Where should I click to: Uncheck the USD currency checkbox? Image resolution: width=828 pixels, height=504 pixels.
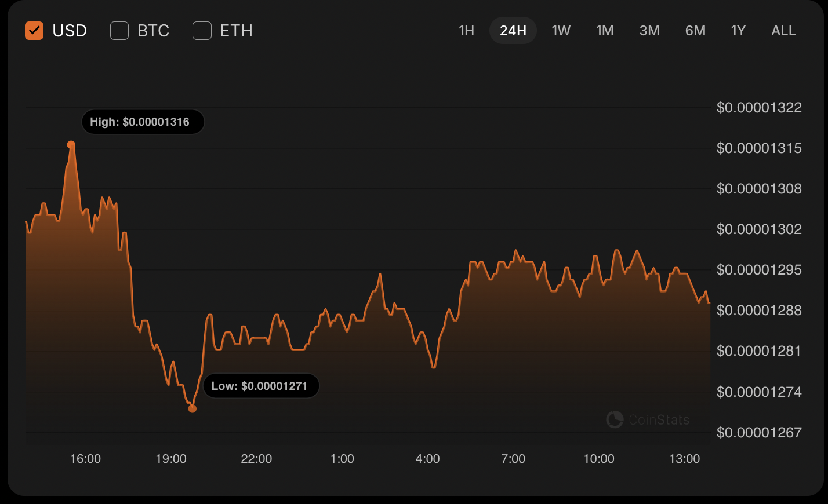coord(34,31)
